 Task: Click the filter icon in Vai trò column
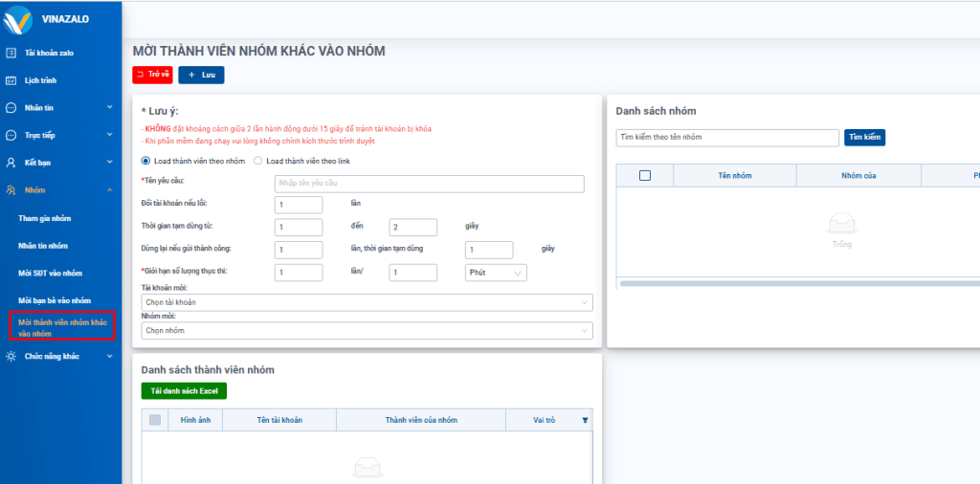point(585,420)
